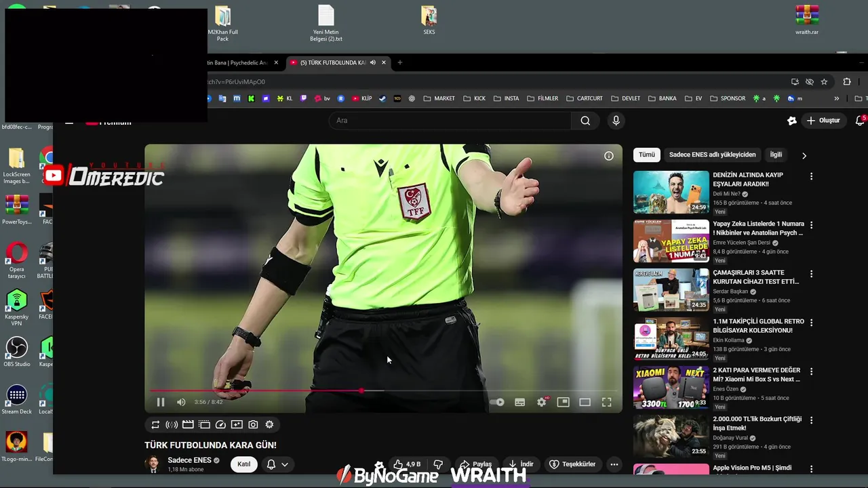This screenshot has height=488, width=868.
Task: Click the magnifier search button
Action: [585, 121]
